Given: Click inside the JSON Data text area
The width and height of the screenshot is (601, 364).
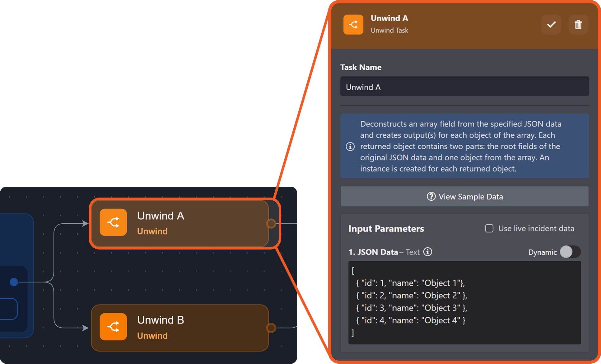Looking at the screenshot, I should tap(464, 302).
